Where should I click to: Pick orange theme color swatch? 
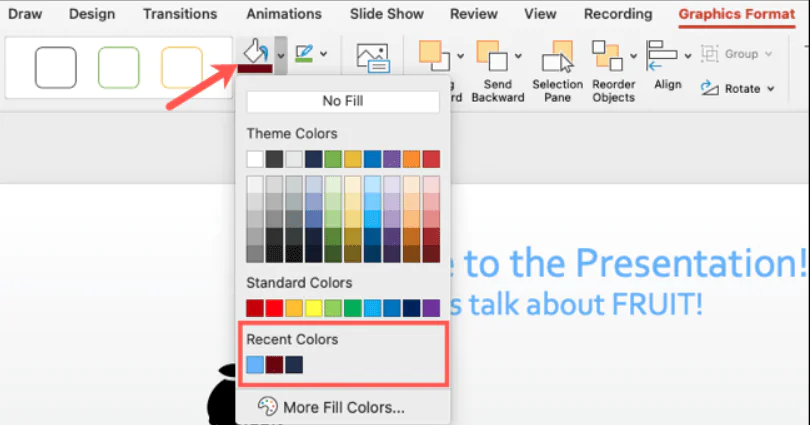point(411,159)
